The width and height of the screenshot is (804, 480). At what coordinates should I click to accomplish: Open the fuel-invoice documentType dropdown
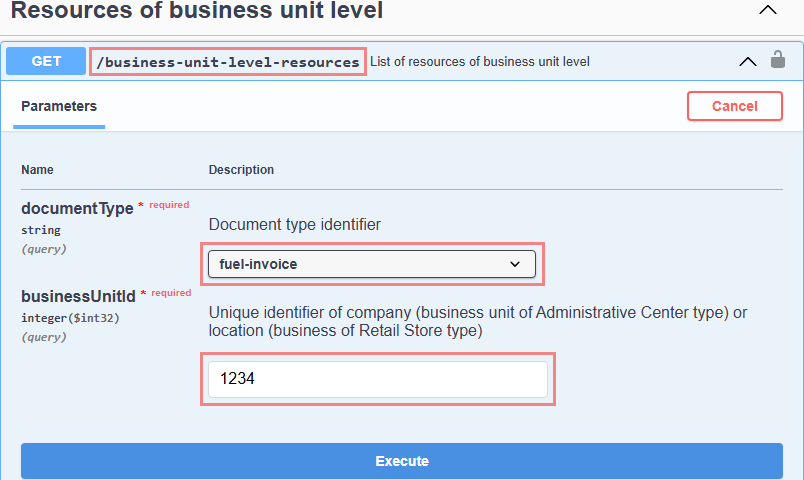372,264
